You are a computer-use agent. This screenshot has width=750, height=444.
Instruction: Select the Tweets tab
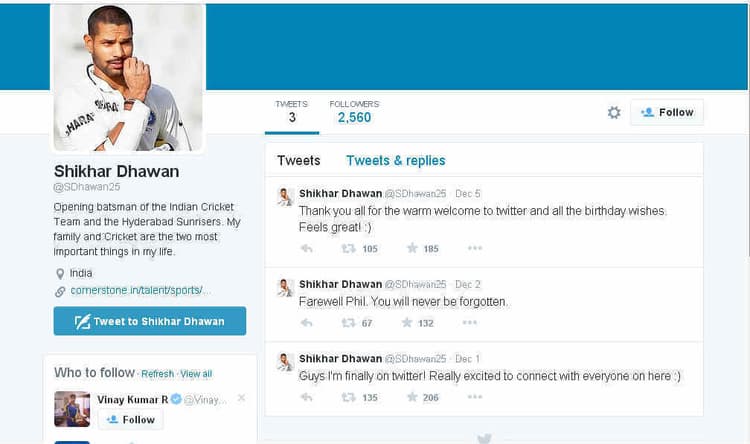(x=298, y=161)
